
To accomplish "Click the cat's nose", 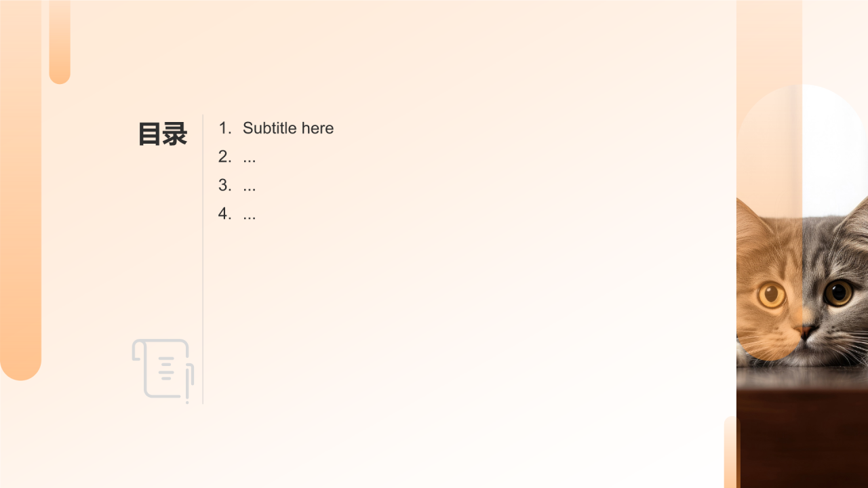I will (x=807, y=331).
